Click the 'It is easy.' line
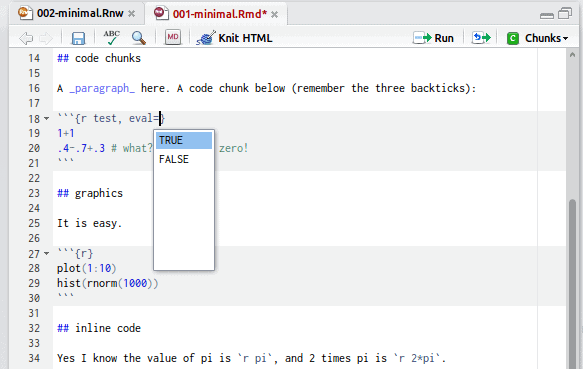 (x=89, y=223)
